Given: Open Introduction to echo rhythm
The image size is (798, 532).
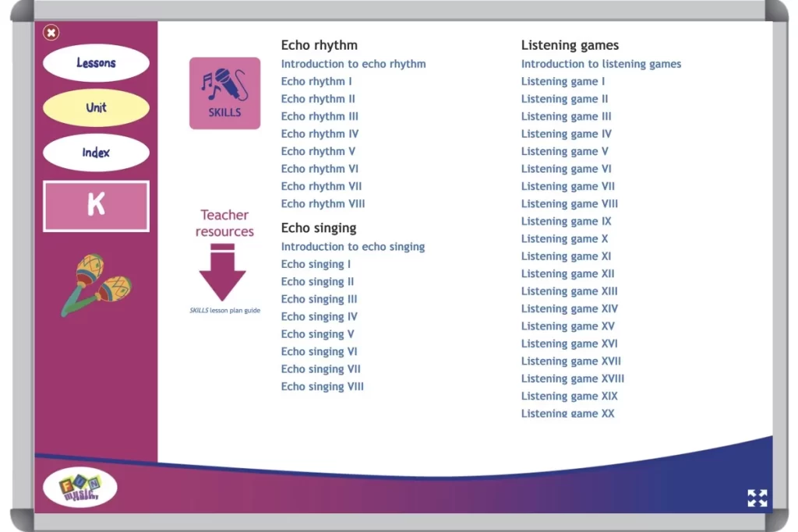Looking at the screenshot, I should [x=353, y=64].
